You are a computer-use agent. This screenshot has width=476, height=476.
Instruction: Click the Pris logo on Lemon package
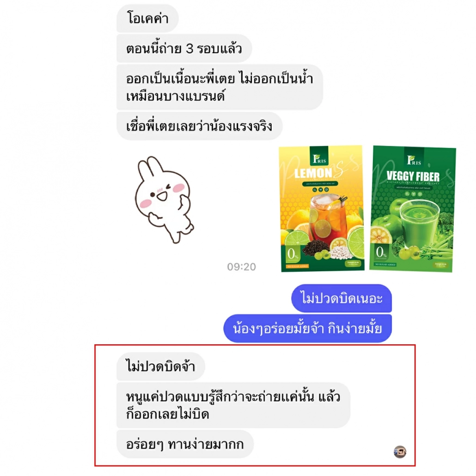tap(319, 159)
